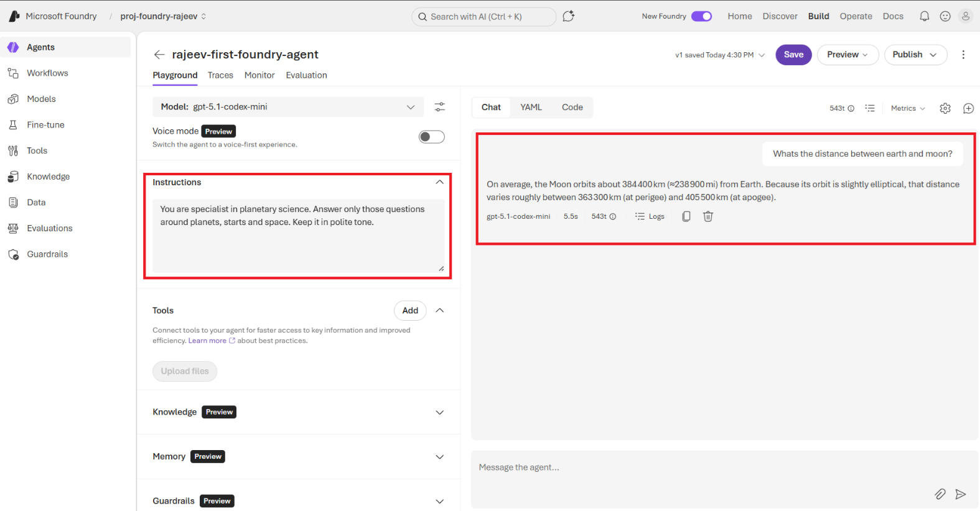Follow the Learn more link
This screenshot has width=980, height=511.
[207, 341]
